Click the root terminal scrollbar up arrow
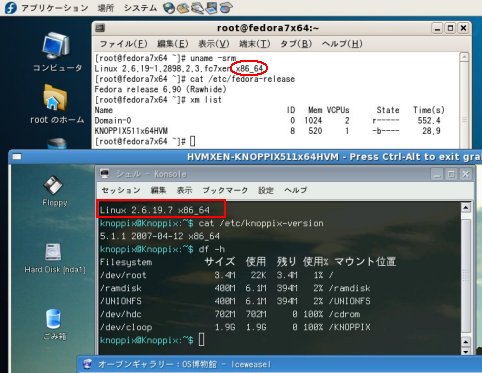Viewport: 482px width, 373px height. [464, 57]
